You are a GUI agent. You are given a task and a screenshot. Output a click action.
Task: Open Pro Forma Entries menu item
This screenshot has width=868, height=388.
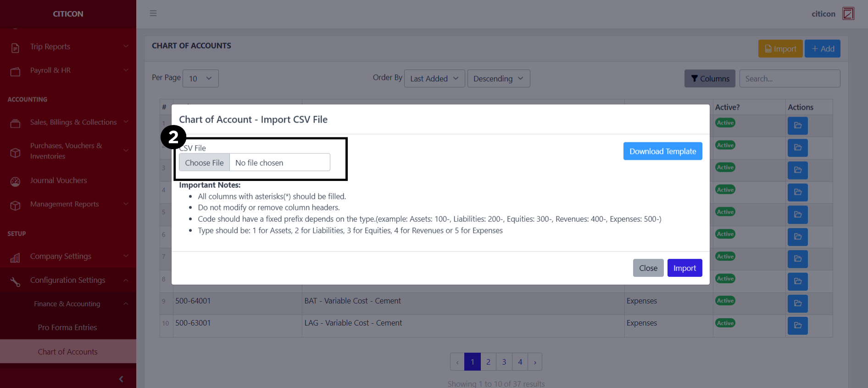click(x=67, y=327)
